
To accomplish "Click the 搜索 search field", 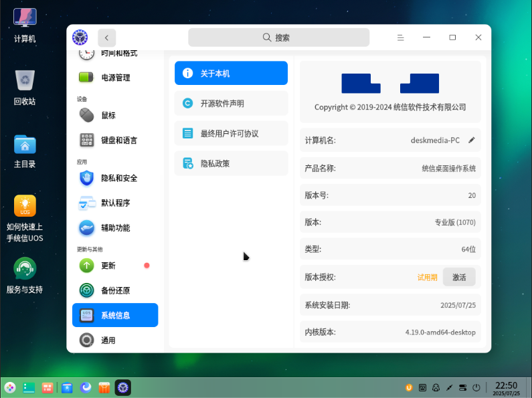I will [x=278, y=37].
